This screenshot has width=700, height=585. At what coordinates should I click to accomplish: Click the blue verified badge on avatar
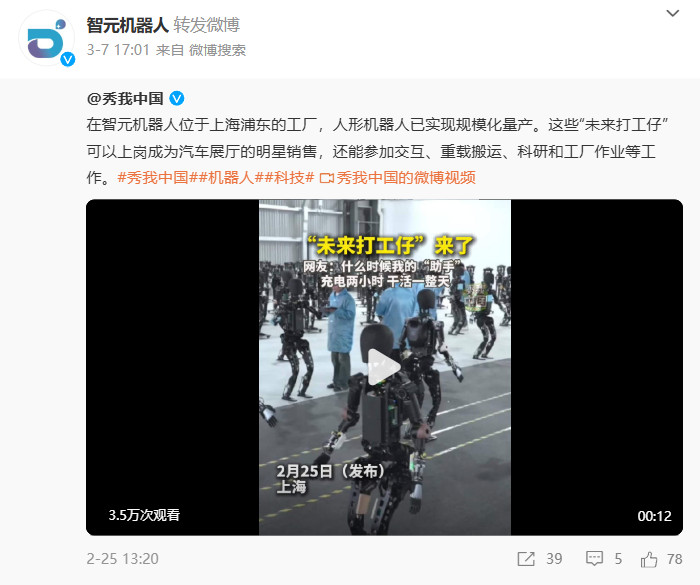(68, 59)
